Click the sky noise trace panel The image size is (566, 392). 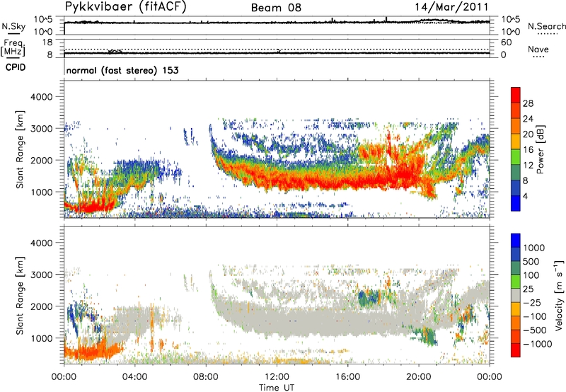click(277, 25)
